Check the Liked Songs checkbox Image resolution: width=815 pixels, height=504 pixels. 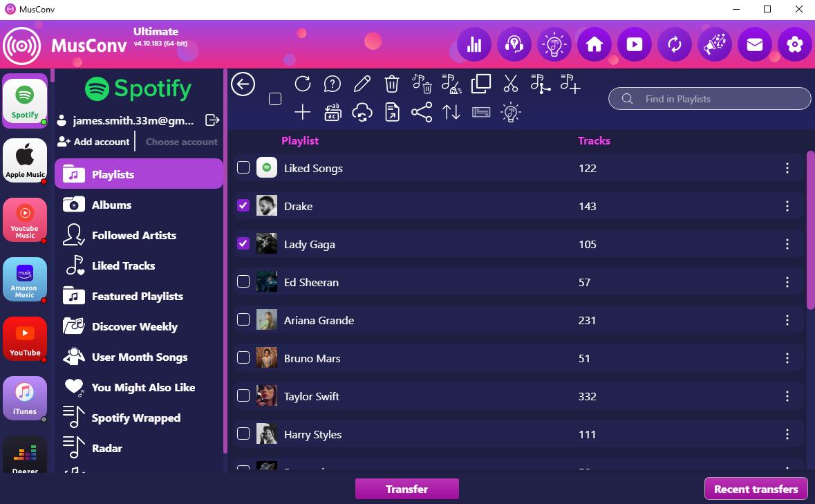[243, 167]
